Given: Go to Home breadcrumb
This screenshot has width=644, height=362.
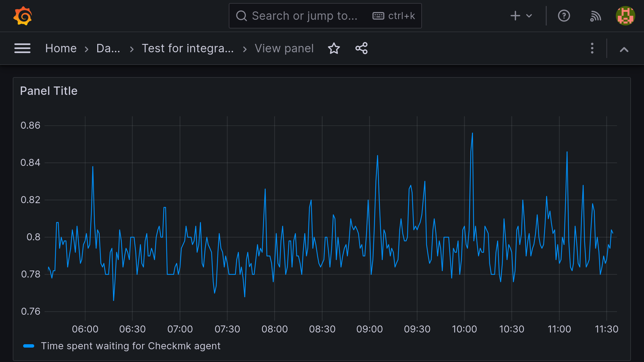Looking at the screenshot, I should coord(61,48).
